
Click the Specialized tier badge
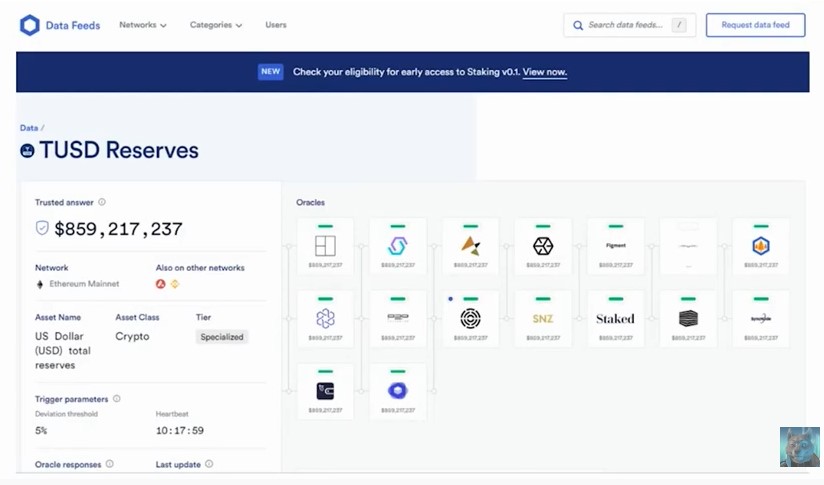222,337
